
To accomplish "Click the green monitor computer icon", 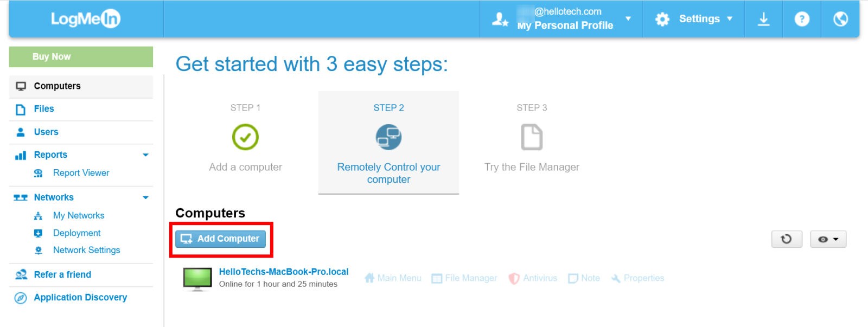I will point(197,279).
